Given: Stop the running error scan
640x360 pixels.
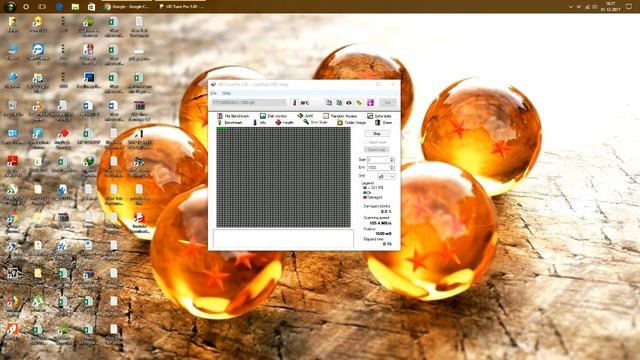Looking at the screenshot, I should pos(377,134).
